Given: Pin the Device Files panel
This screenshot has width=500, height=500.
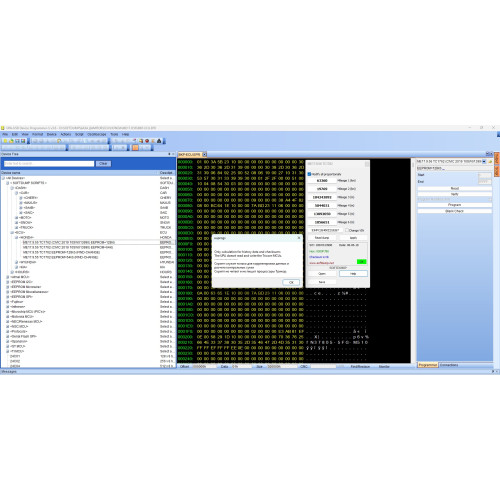Looking at the screenshot, I should tap(169, 154).
